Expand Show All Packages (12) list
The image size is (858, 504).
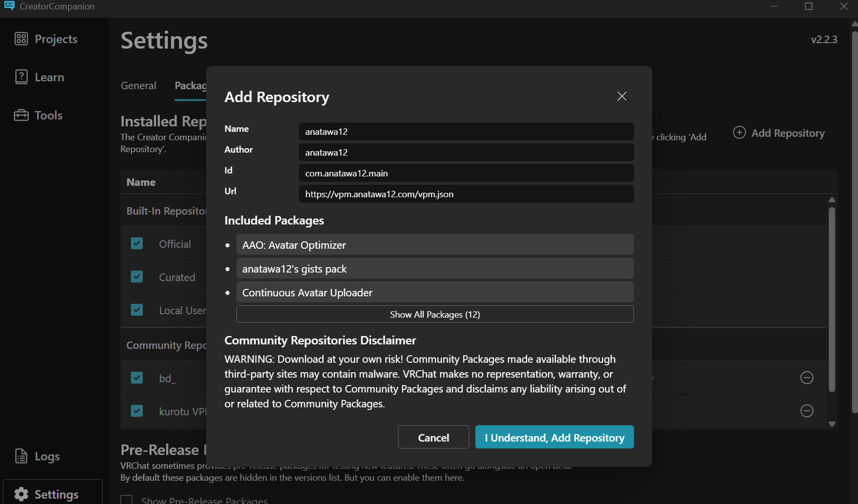[x=435, y=314]
